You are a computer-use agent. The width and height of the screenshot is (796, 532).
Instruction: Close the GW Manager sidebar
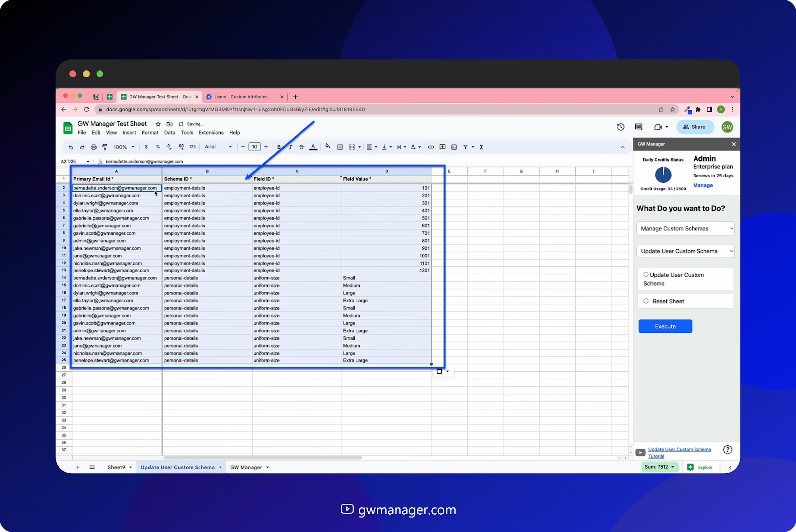[734, 144]
